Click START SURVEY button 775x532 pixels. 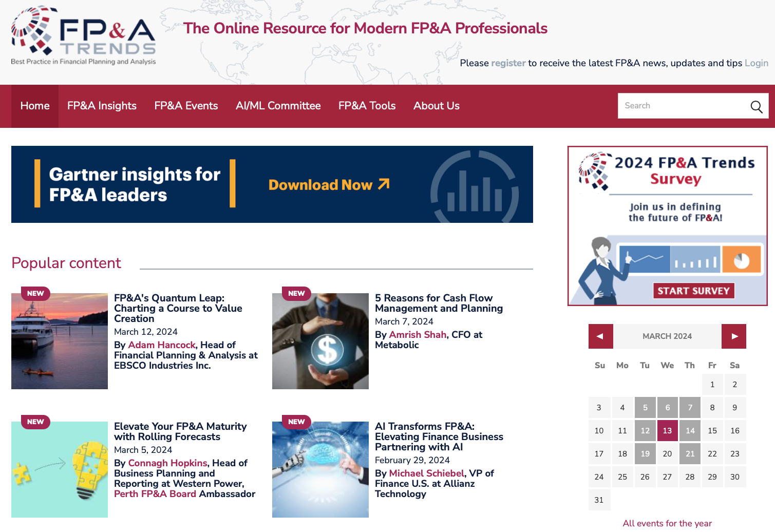coord(693,291)
